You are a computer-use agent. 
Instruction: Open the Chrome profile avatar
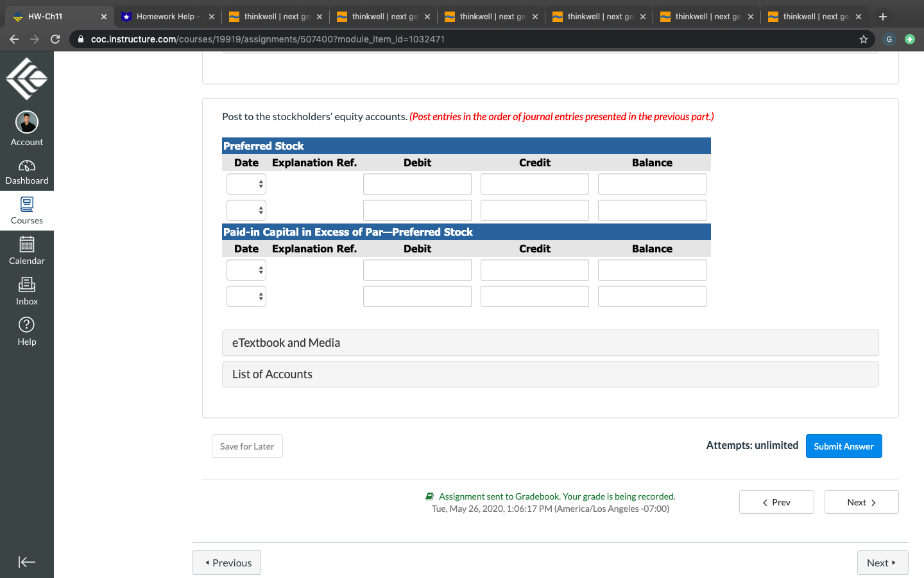tap(889, 39)
